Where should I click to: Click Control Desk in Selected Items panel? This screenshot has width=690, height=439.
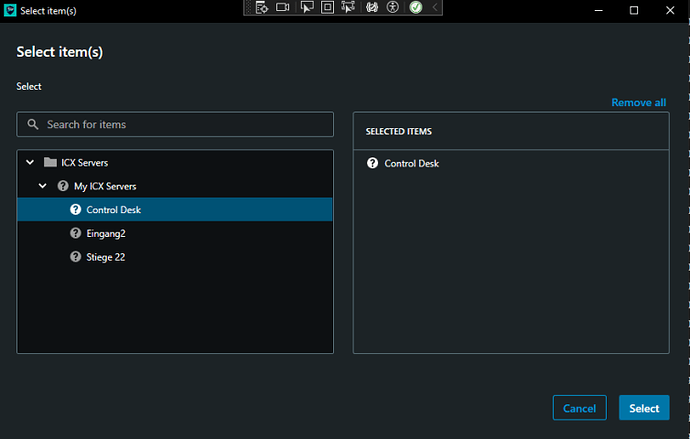[411, 163]
